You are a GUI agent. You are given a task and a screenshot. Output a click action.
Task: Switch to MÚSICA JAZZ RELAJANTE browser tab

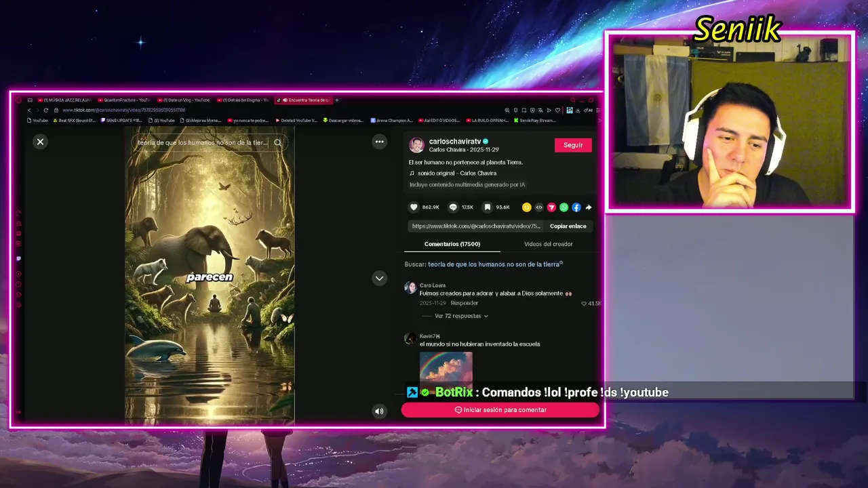click(64, 100)
